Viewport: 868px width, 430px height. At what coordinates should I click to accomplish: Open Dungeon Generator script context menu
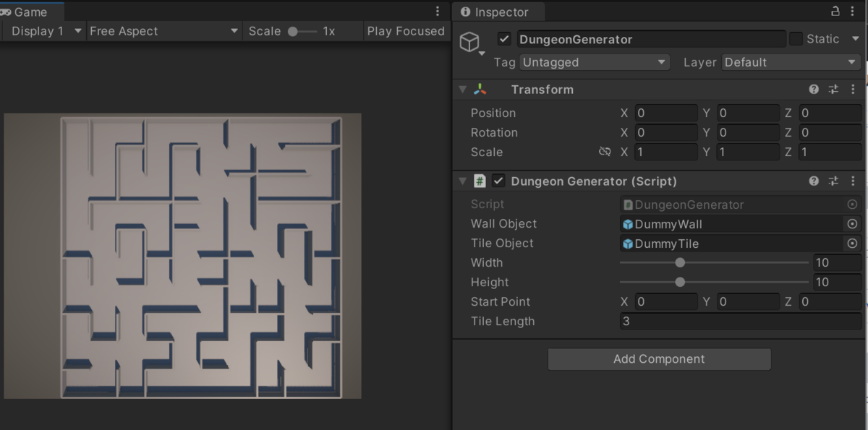pyautogui.click(x=854, y=181)
